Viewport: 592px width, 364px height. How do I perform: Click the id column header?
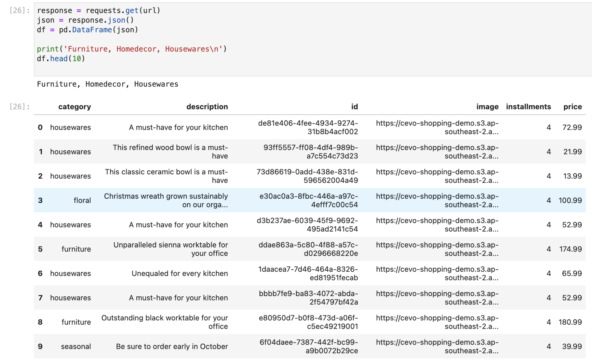354,107
